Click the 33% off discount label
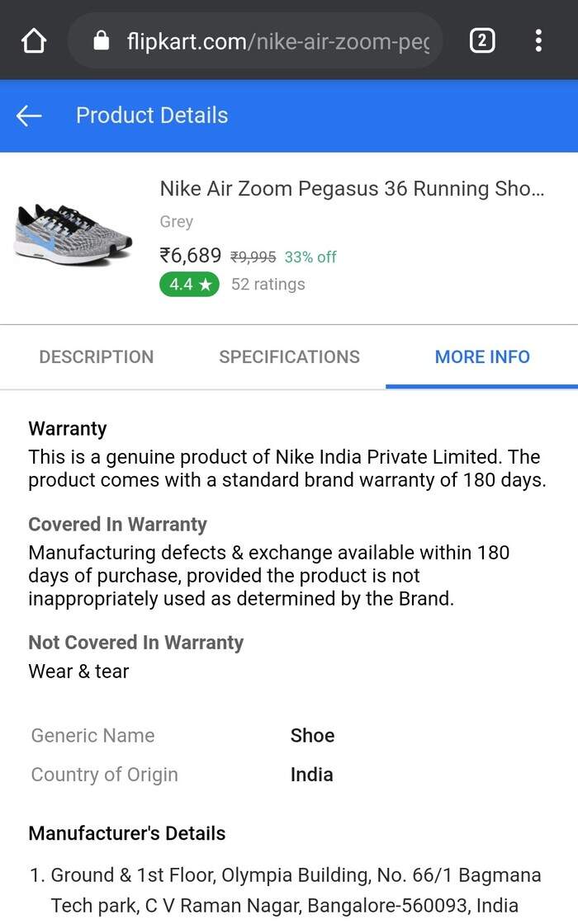This screenshot has width=578, height=924. (310, 257)
